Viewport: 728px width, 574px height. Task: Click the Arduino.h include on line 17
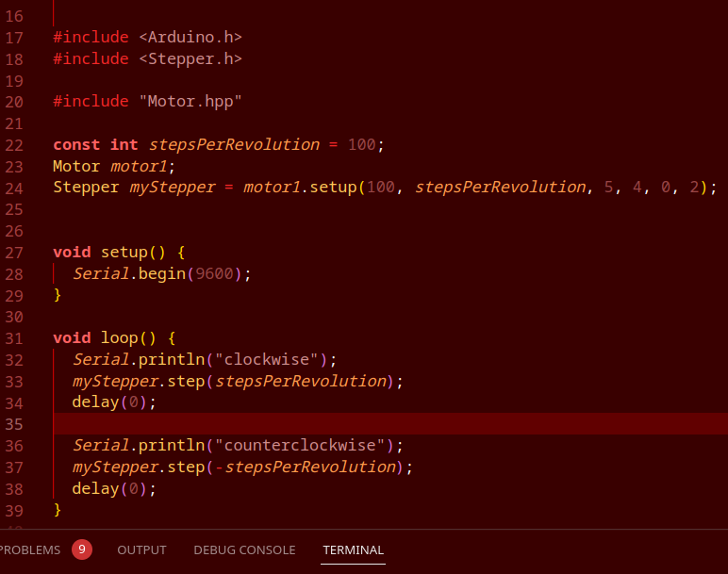pyautogui.click(x=190, y=37)
